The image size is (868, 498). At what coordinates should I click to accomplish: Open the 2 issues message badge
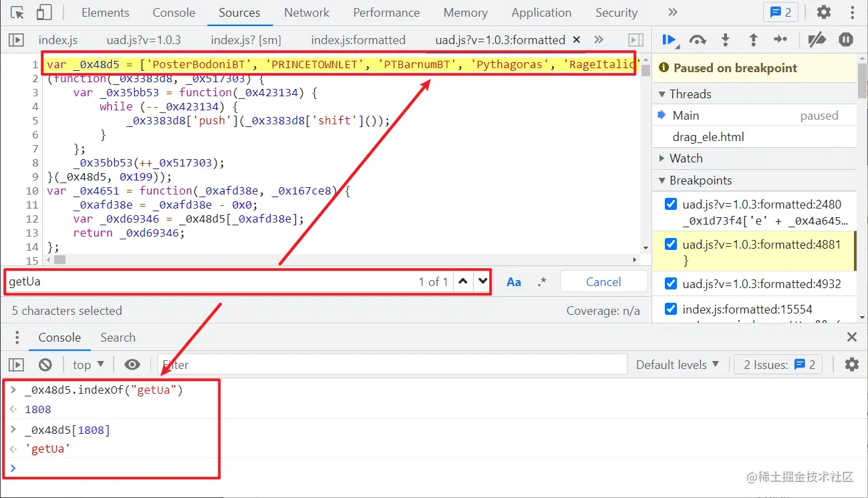780,13
